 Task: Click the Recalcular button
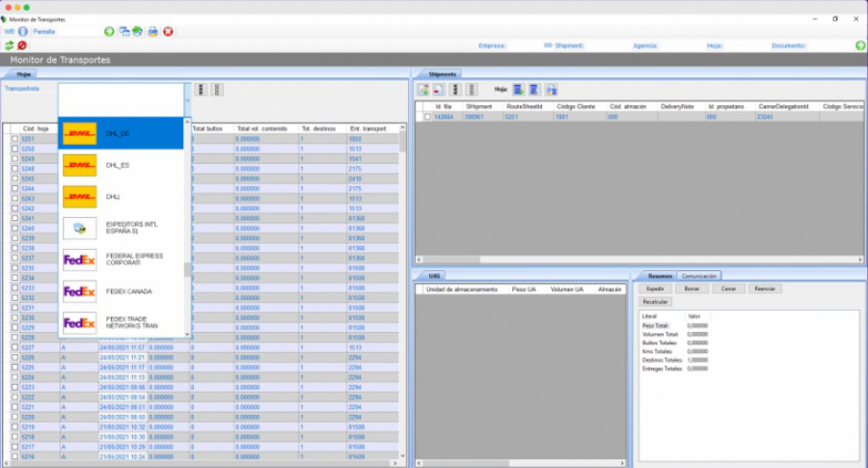[656, 302]
